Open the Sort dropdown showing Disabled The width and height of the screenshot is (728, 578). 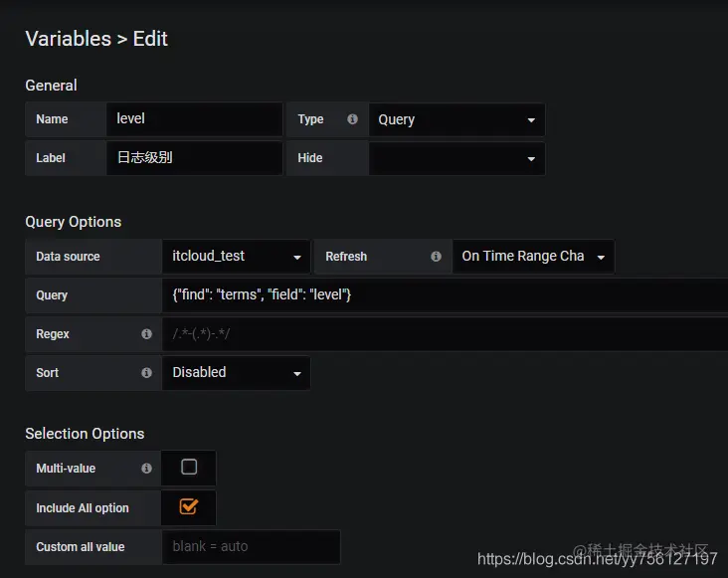click(x=236, y=373)
